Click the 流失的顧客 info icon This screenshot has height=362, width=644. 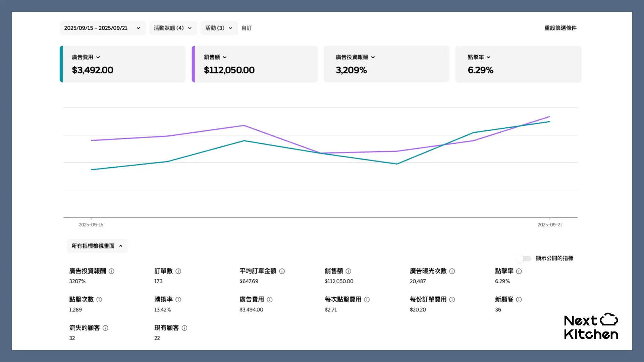point(105,328)
